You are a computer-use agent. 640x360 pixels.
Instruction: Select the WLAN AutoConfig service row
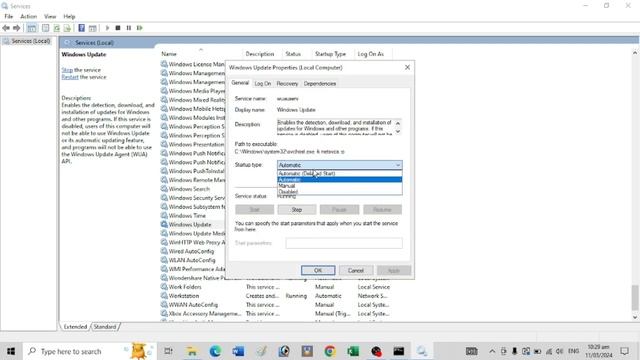(192, 260)
